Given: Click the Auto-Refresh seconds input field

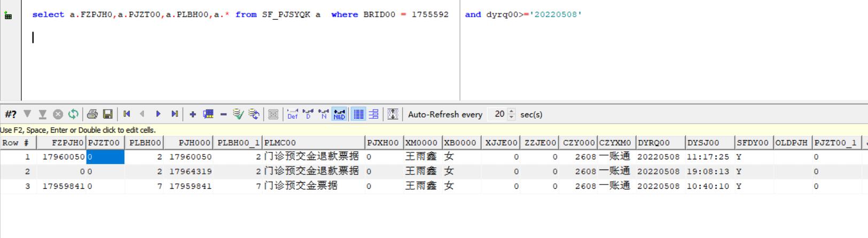Looking at the screenshot, I should 497,114.
